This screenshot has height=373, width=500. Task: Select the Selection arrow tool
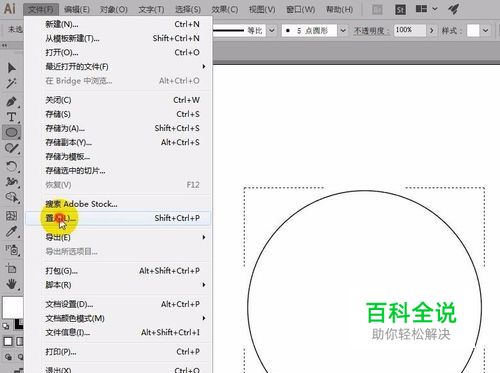click(11, 68)
